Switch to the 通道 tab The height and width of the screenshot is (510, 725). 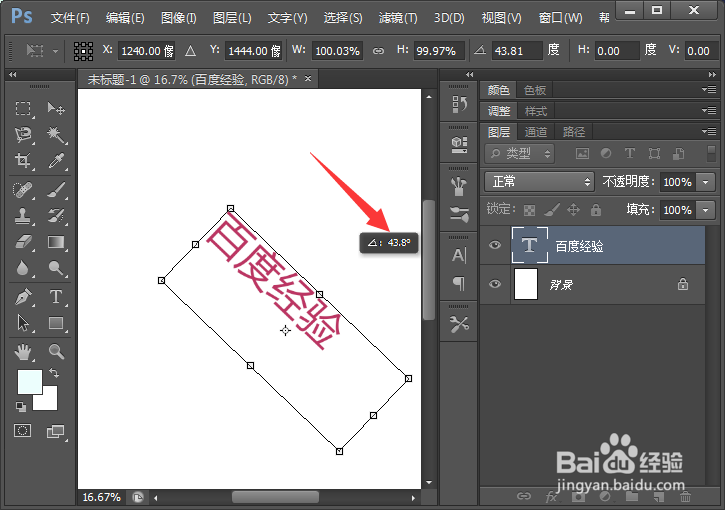coord(536,132)
